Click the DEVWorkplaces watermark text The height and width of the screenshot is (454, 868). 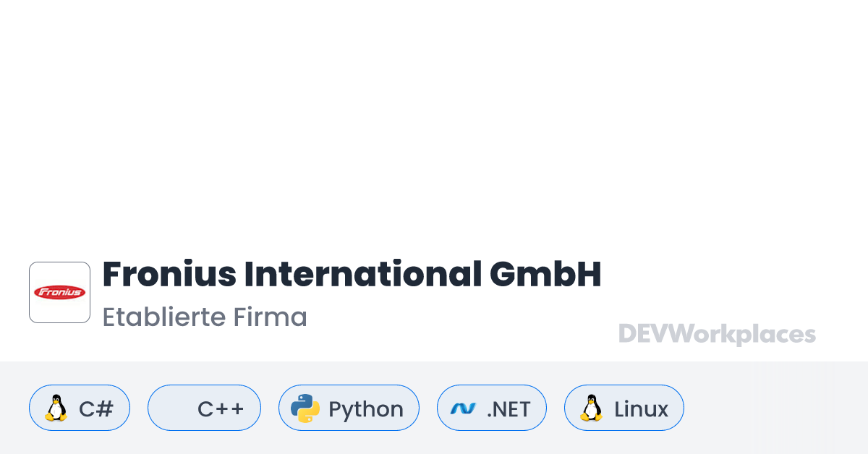pos(716,334)
